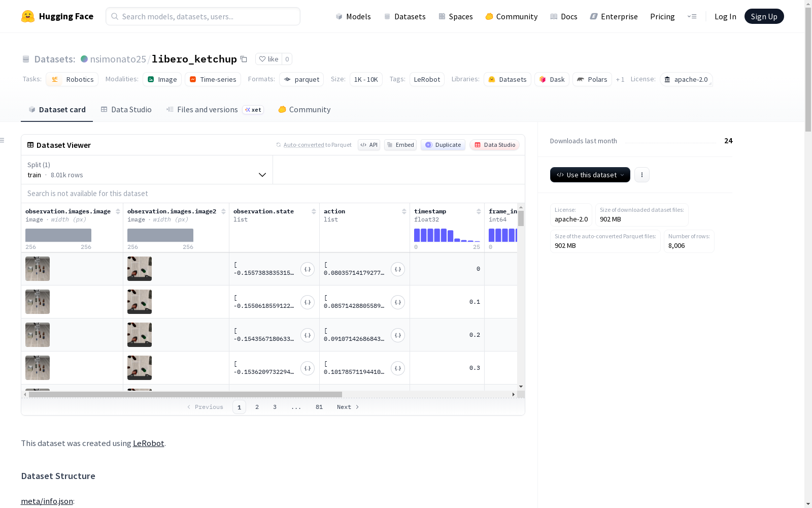Open Spaces in the top navigation
Viewport: 812px width, 508px height.
456,16
